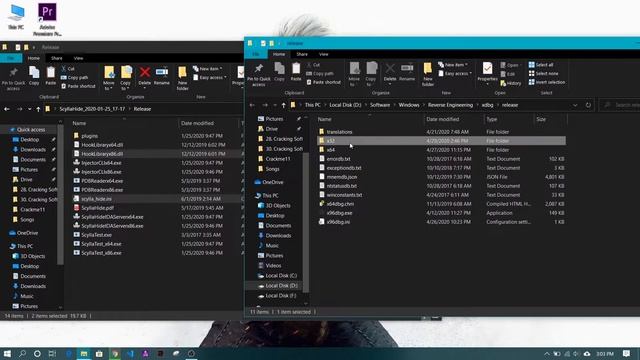
Task: Open the notification center icon
Action: pos(626,353)
